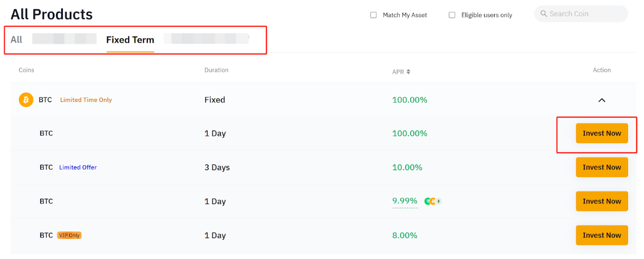Click the orange Bitcoin coin icon
The image size is (644, 259).
[x=26, y=100]
